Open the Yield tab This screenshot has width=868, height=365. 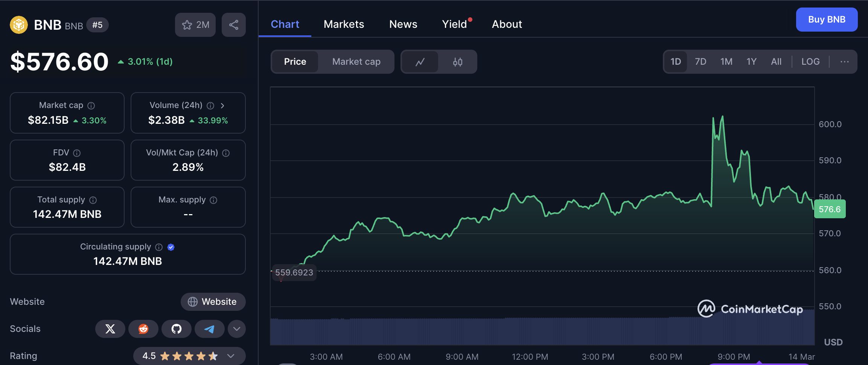[454, 24]
